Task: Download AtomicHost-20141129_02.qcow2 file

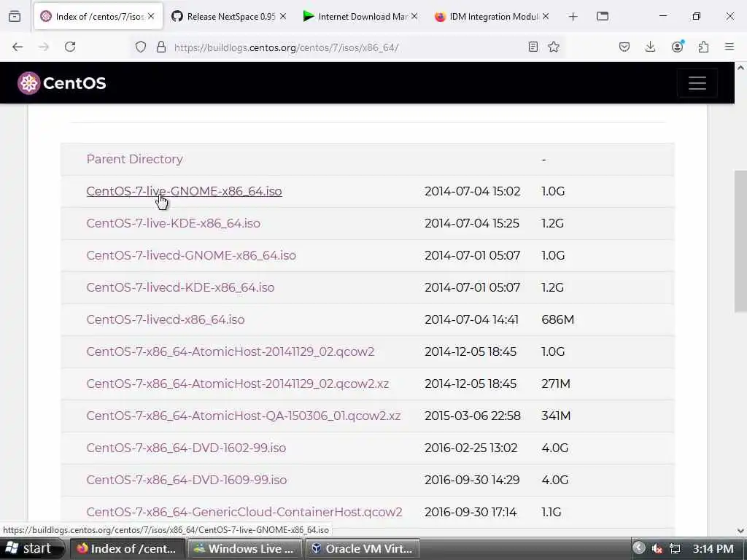Action: tap(230, 351)
